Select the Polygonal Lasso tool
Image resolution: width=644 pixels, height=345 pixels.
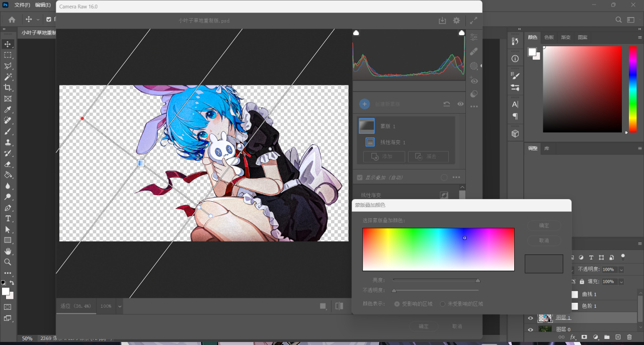(x=8, y=66)
